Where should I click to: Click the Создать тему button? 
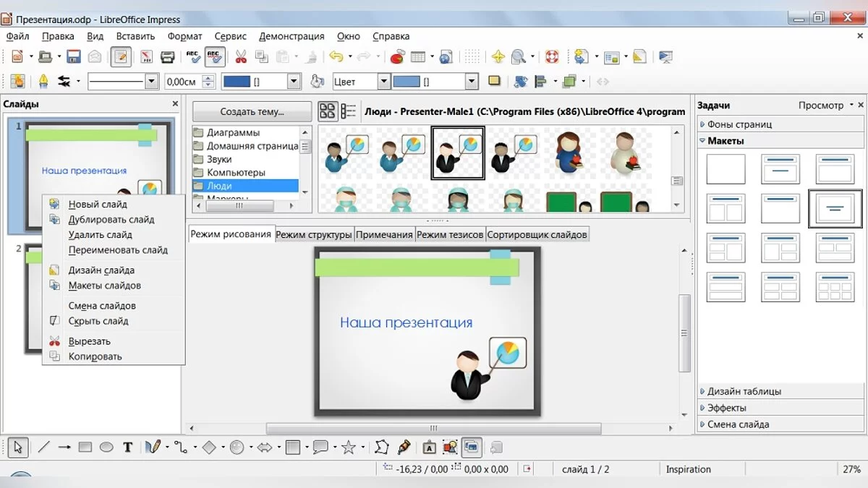252,111
